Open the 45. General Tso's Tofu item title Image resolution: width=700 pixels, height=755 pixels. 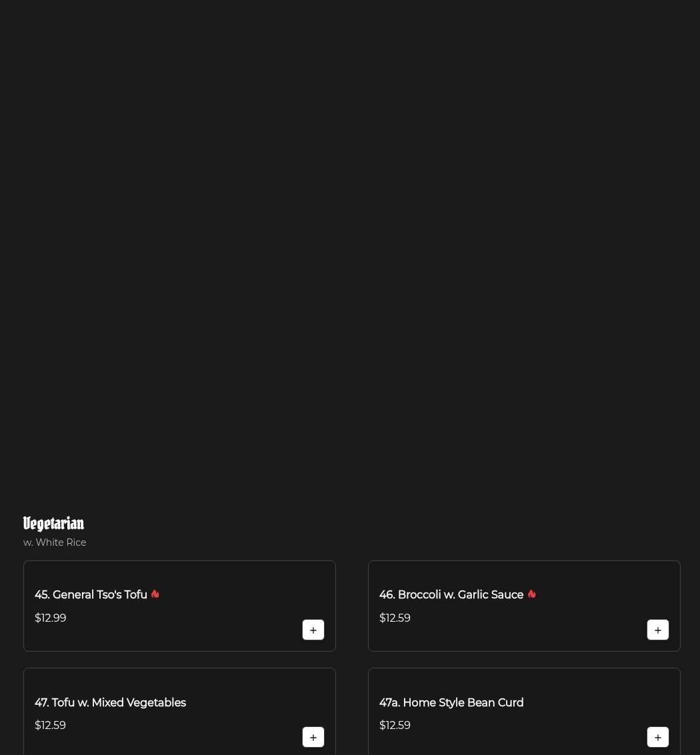pyautogui.click(x=91, y=594)
